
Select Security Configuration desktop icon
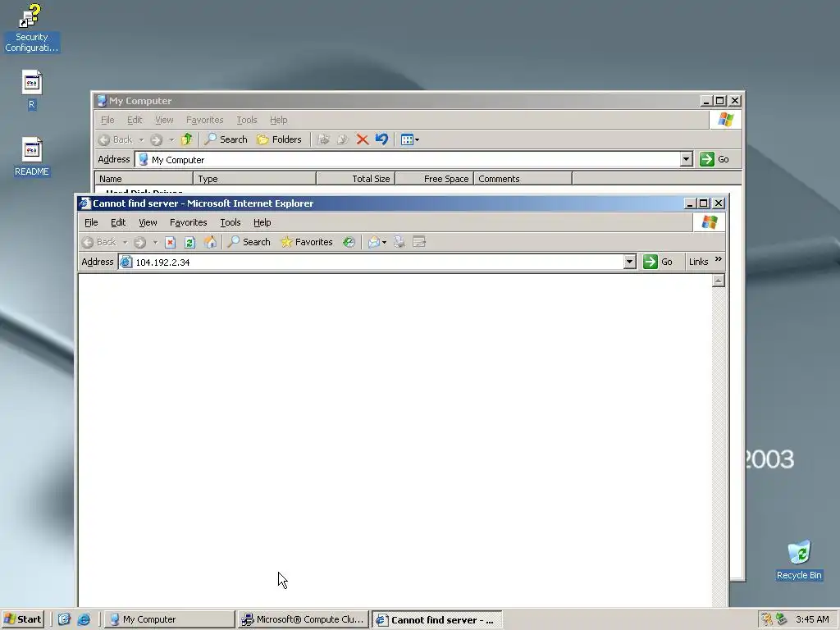(31, 28)
